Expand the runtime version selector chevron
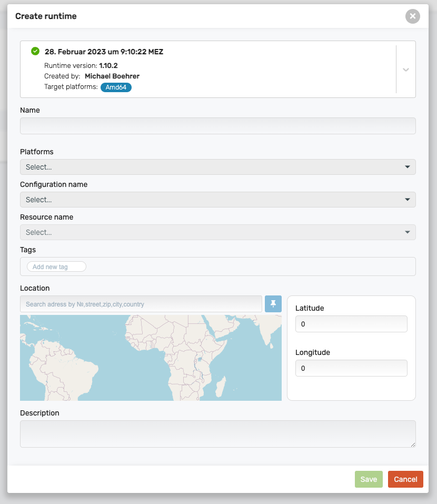Image resolution: width=437 pixels, height=504 pixels. [x=405, y=70]
